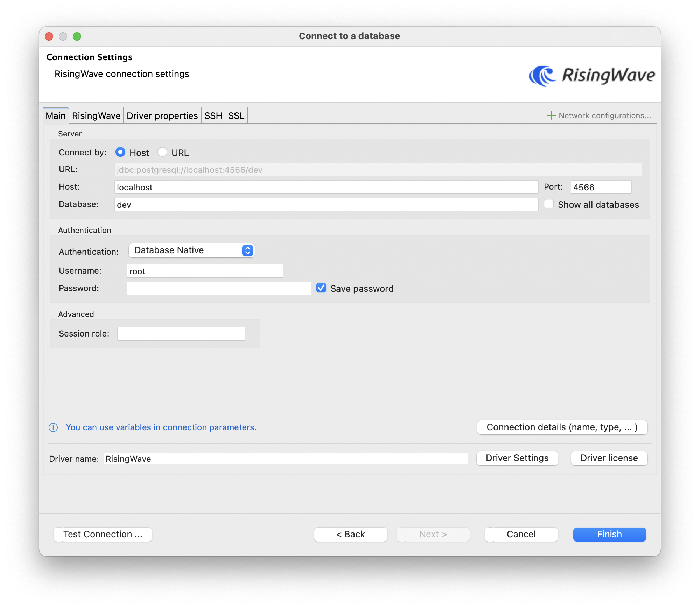Click the green plus for Network configurations
The width and height of the screenshot is (700, 608).
pyautogui.click(x=551, y=115)
